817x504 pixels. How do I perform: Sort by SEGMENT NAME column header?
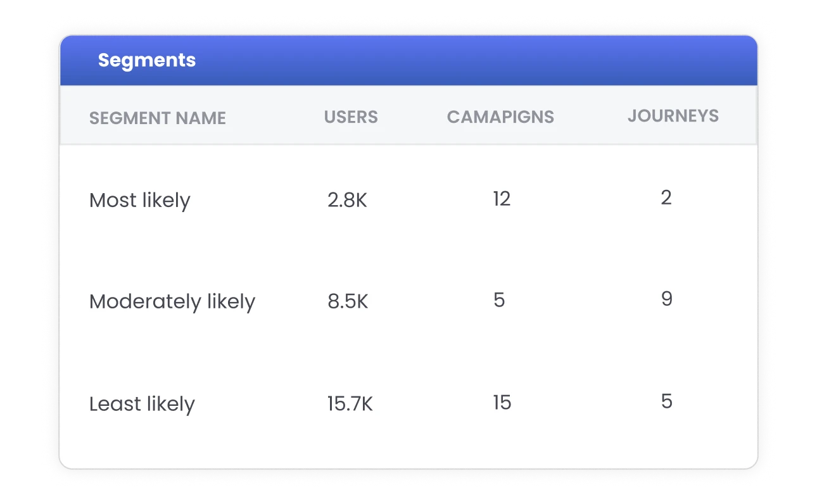click(158, 118)
